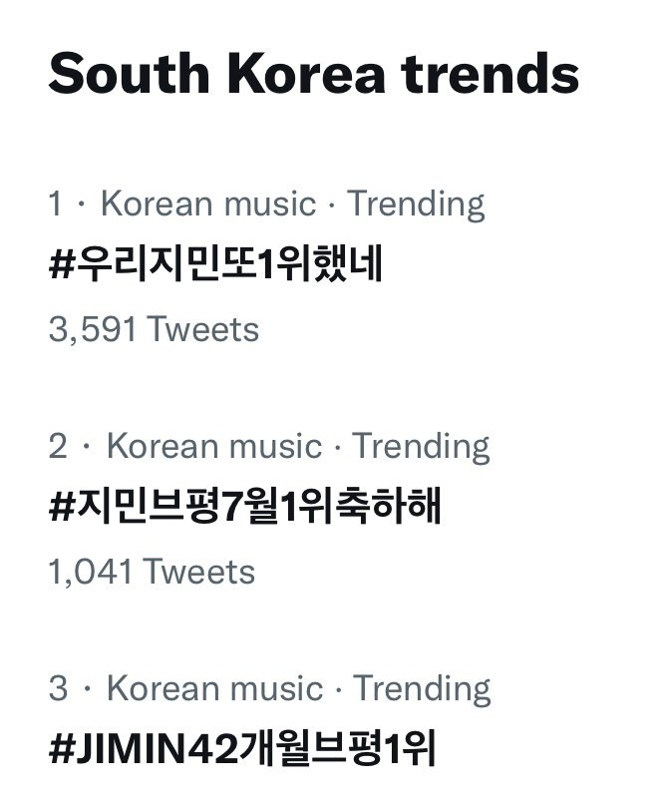The image size is (665, 812).
Task: Click "Trending" label on the second trend
Action: coord(421,446)
